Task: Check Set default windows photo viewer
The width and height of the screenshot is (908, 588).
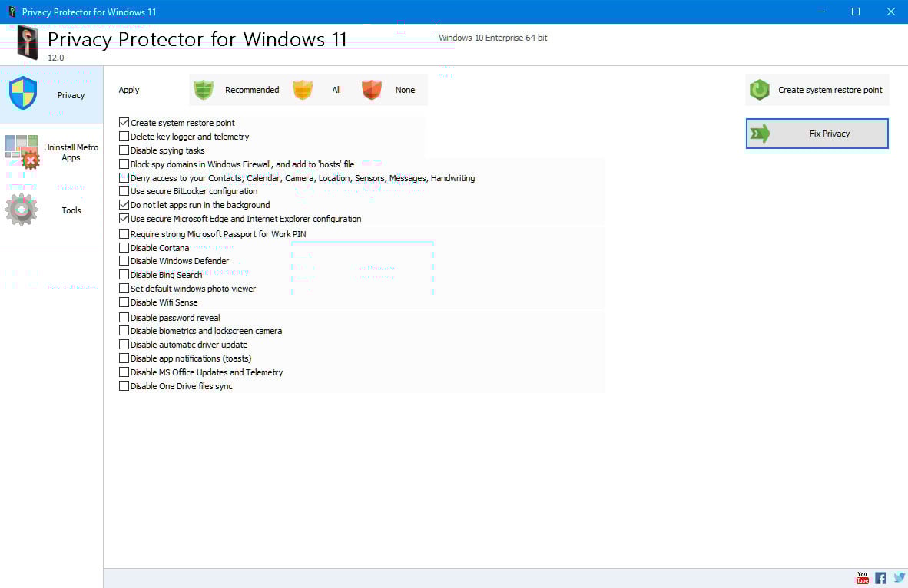Action: click(124, 288)
